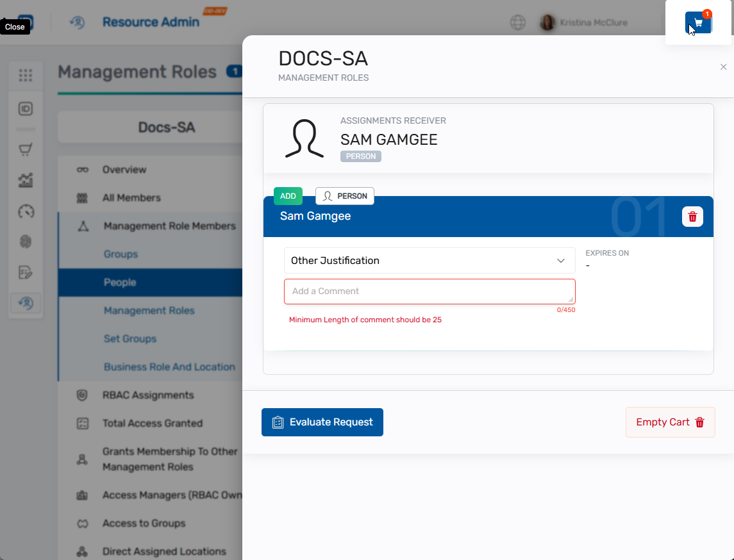Open the RBAC Assignments menu item
This screenshot has width=734, height=560.
point(147,395)
